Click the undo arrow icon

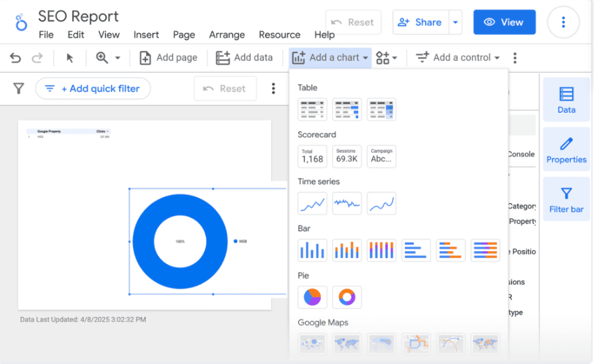click(15, 58)
